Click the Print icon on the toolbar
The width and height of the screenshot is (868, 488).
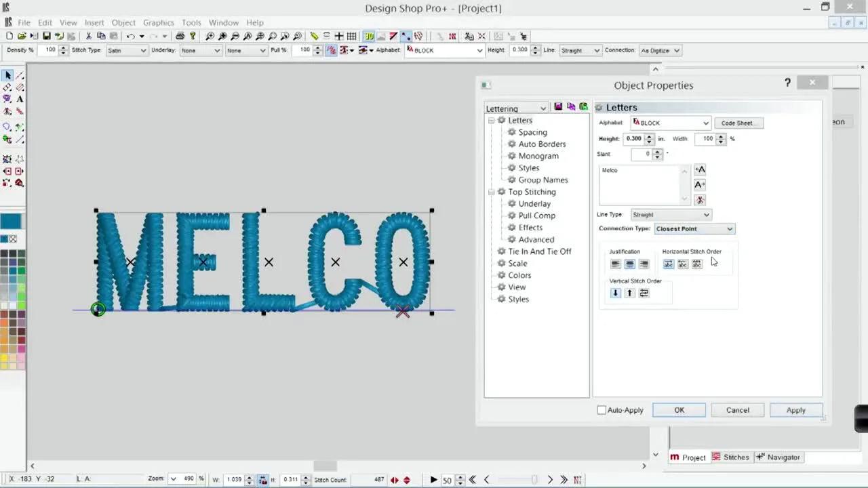[x=180, y=36]
